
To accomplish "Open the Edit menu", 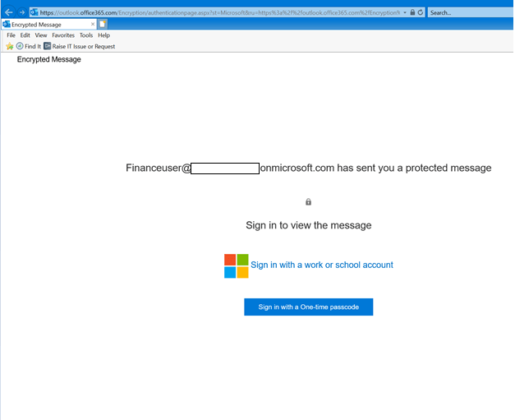I will pyautogui.click(x=25, y=35).
